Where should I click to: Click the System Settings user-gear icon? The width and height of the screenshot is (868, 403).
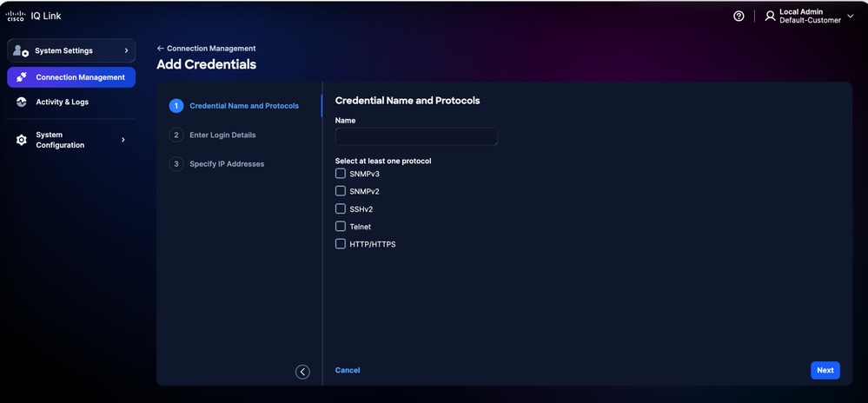(x=21, y=51)
